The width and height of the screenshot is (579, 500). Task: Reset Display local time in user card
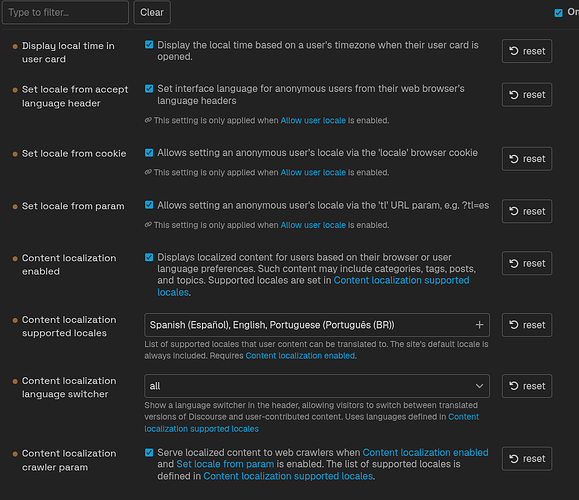[x=527, y=51]
